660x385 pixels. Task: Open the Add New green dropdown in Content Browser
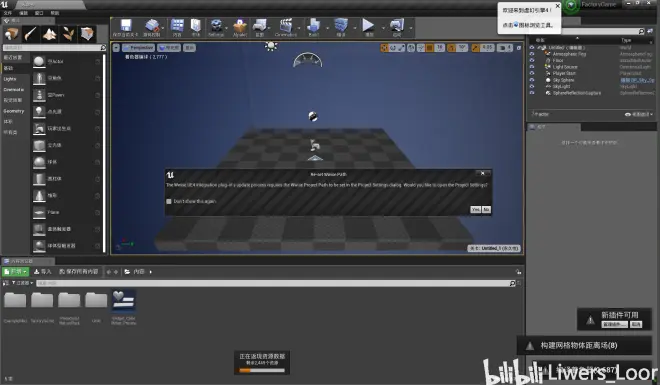16,272
